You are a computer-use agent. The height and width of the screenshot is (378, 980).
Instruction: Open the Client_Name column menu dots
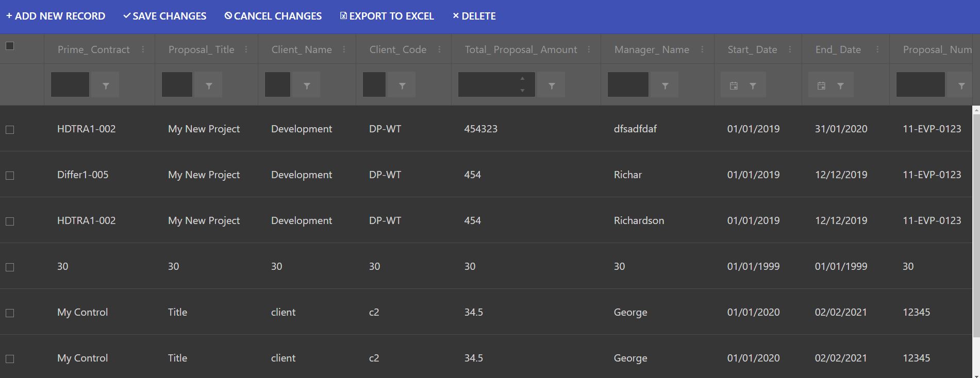click(x=344, y=49)
